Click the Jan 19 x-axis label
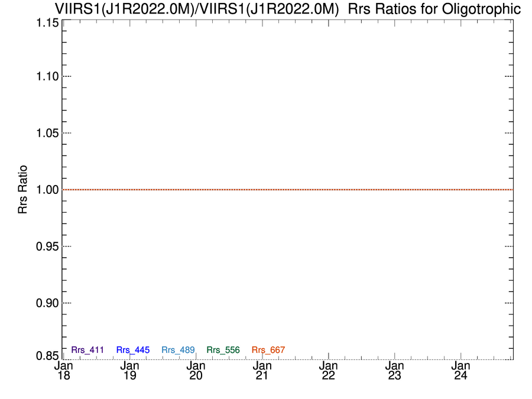The height and width of the screenshot is (399, 532). click(x=129, y=371)
